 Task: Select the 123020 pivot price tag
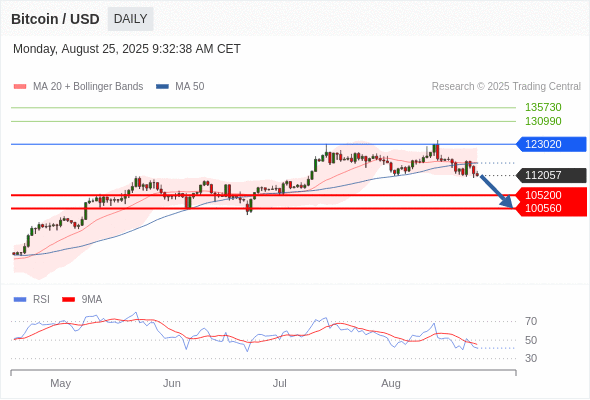tap(551, 144)
